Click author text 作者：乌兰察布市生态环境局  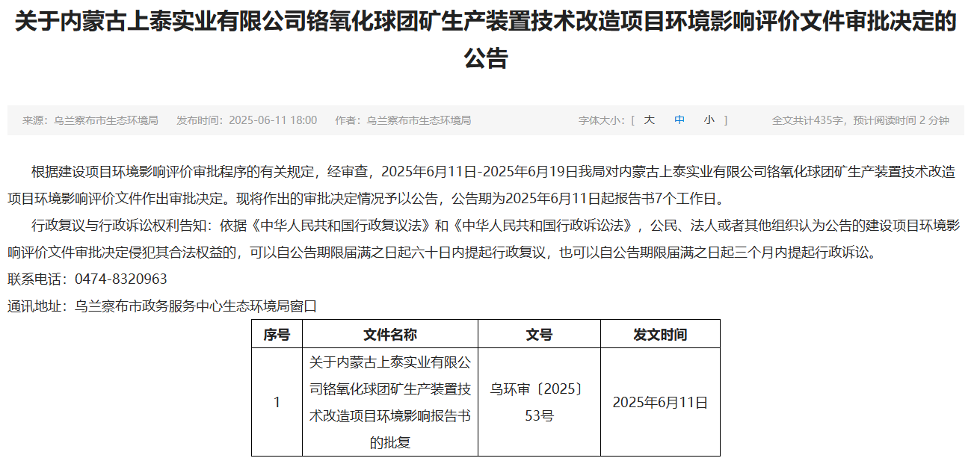[403, 120]
